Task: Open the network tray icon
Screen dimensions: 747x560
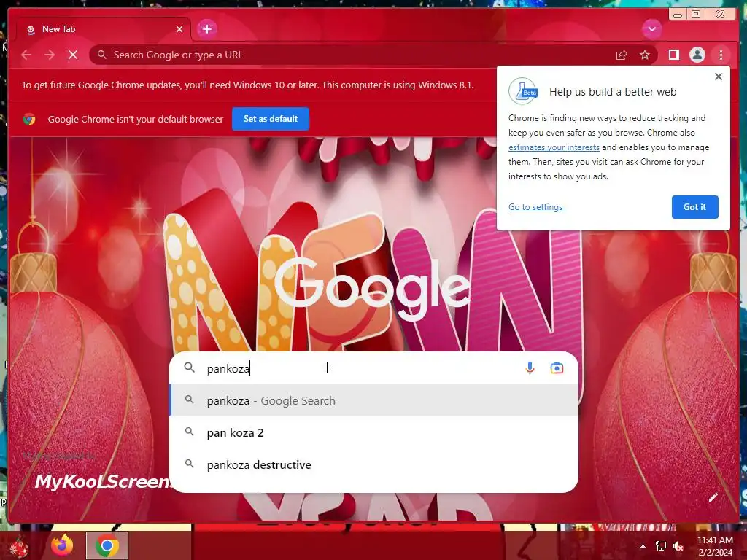Action: tap(661, 546)
